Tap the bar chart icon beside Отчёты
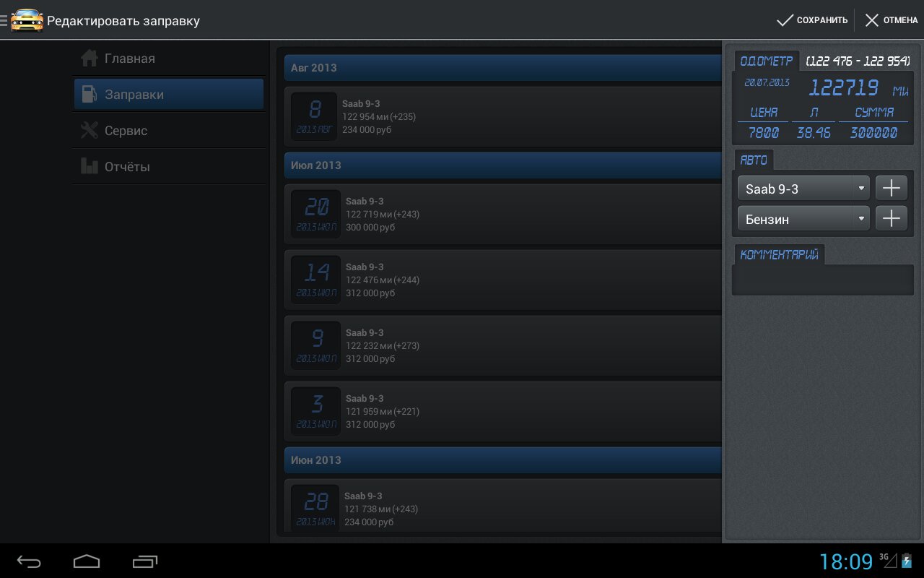This screenshot has width=924, height=578. pos(89,166)
